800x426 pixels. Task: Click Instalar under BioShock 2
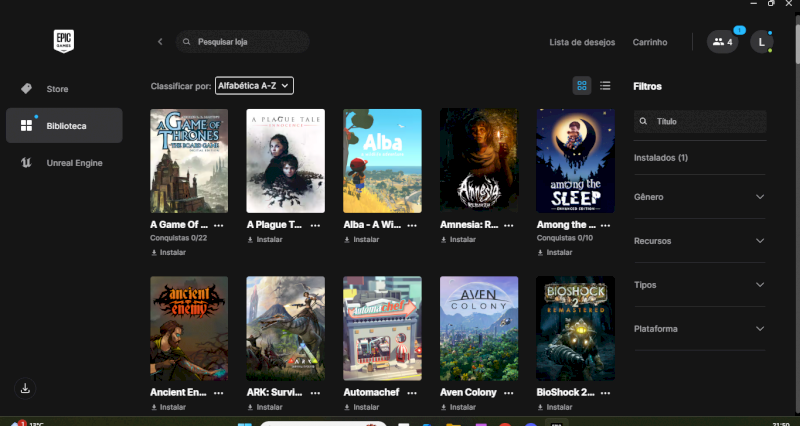pyautogui.click(x=555, y=407)
